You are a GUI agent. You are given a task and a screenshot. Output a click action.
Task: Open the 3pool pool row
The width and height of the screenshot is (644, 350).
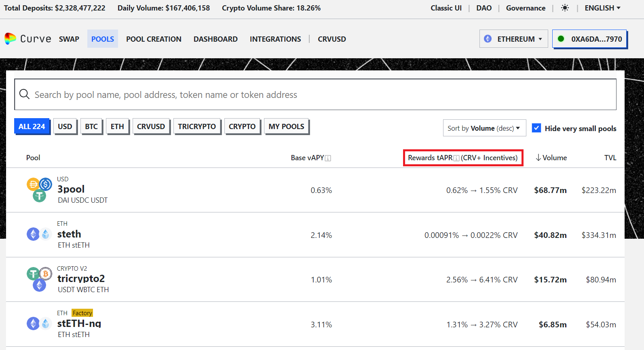315,190
